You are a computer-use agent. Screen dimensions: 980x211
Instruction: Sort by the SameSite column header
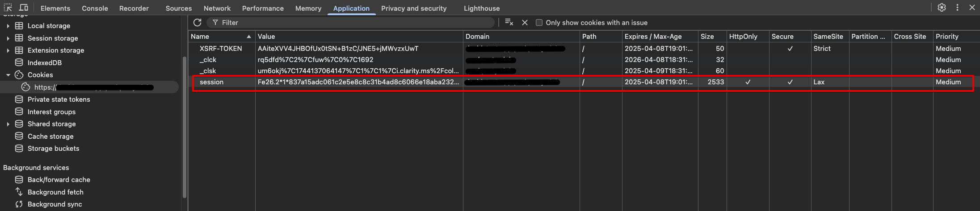(830, 37)
